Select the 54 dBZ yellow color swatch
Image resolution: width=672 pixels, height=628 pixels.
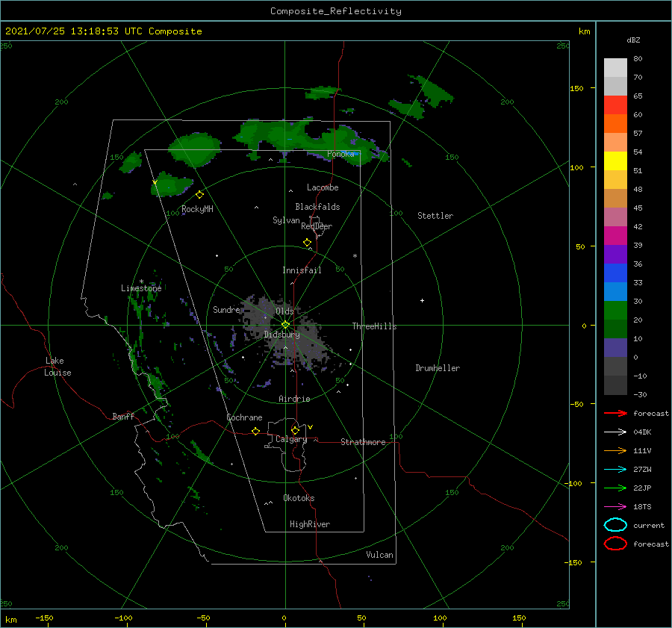(x=615, y=161)
